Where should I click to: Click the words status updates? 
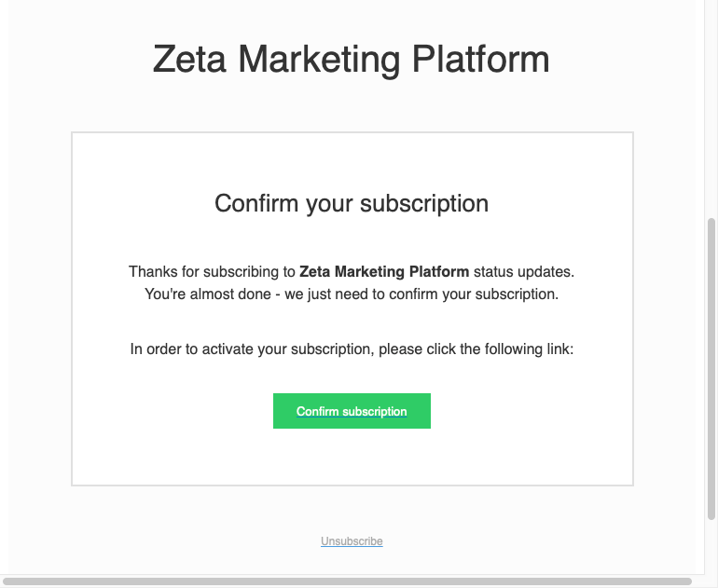[524, 272]
